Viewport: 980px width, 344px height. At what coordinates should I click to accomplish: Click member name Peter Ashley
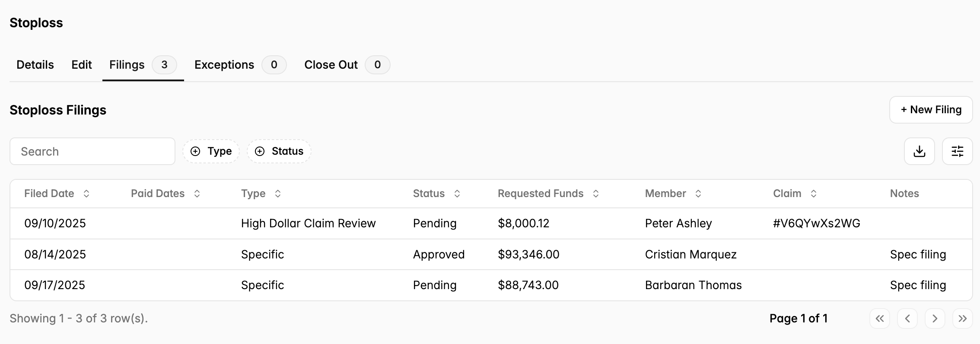[678, 223]
